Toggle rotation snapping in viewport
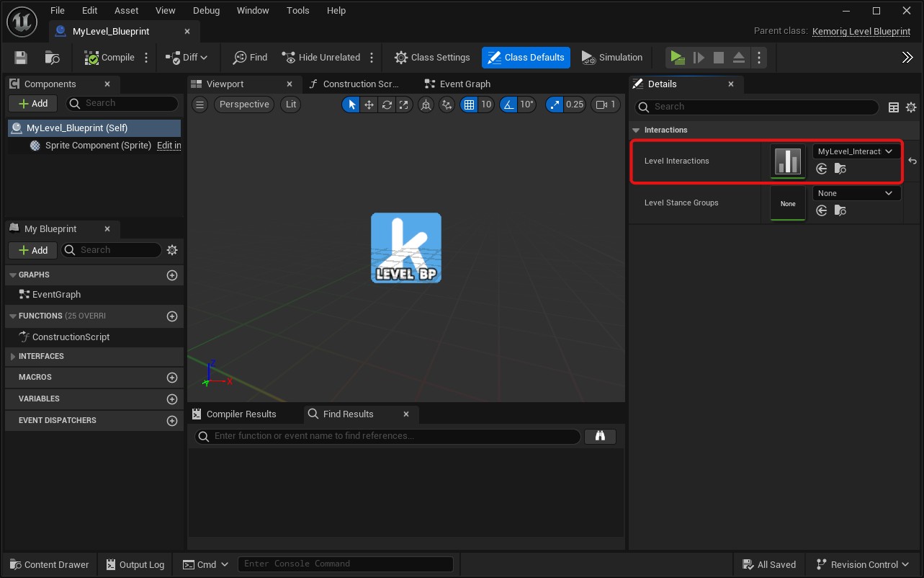Image resolution: width=924 pixels, height=578 pixels. pos(509,105)
